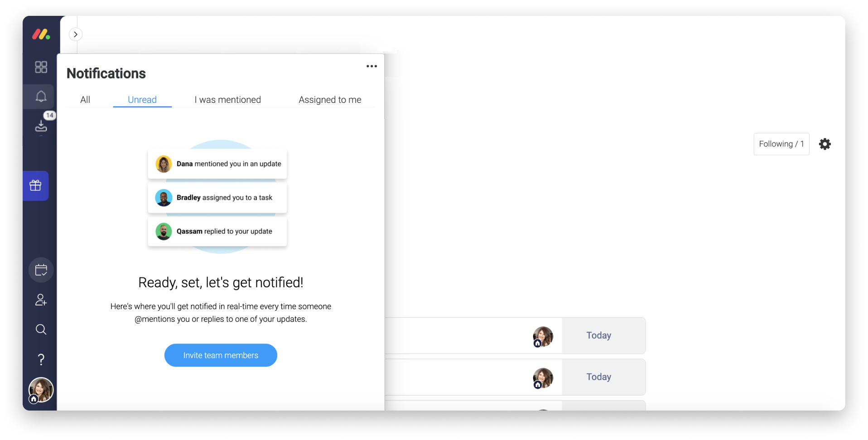Open the notifications three-dot menu
The height and width of the screenshot is (440, 868).
coord(371,66)
